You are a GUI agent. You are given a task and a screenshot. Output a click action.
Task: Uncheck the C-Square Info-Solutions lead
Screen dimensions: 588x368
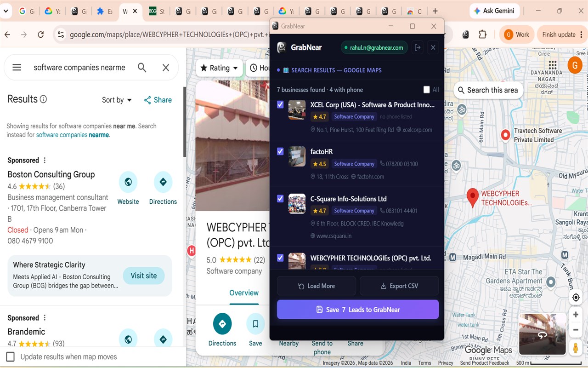pos(280,199)
